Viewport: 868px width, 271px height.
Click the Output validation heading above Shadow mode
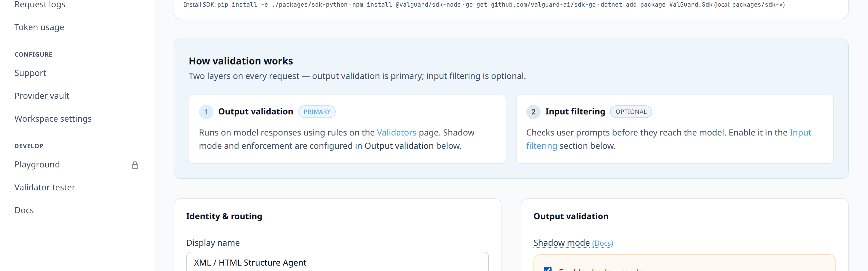[x=571, y=216]
